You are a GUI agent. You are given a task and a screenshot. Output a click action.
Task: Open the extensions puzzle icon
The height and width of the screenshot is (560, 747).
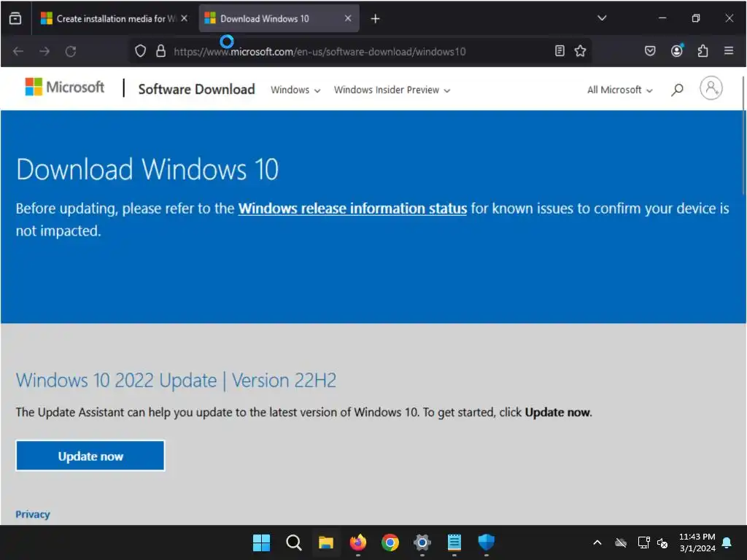point(703,51)
